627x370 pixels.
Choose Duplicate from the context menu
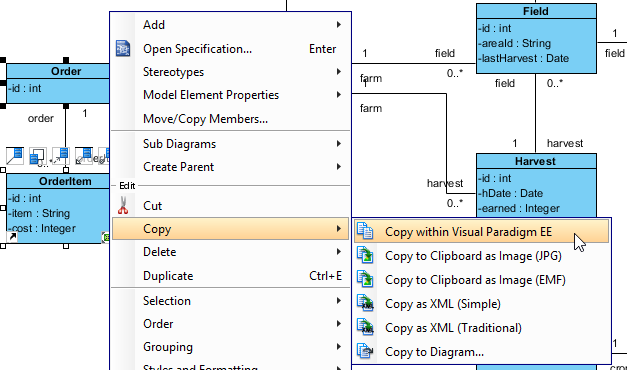click(x=230, y=276)
